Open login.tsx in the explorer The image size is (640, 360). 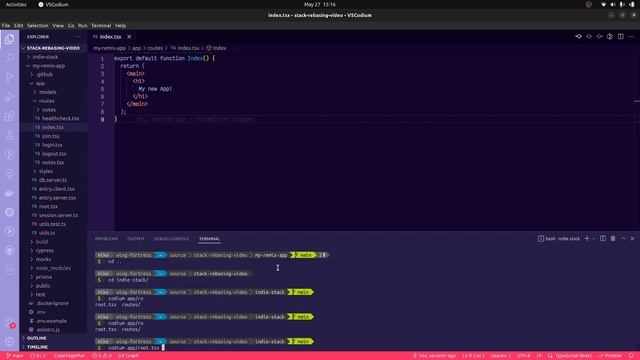[x=52, y=145]
